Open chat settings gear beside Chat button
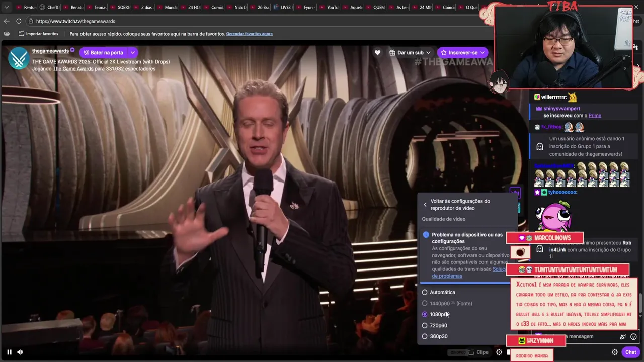 (615, 352)
